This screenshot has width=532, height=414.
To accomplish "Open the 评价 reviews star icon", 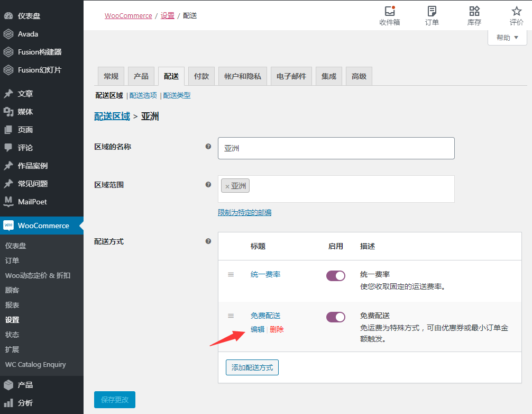I will [516, 11].
